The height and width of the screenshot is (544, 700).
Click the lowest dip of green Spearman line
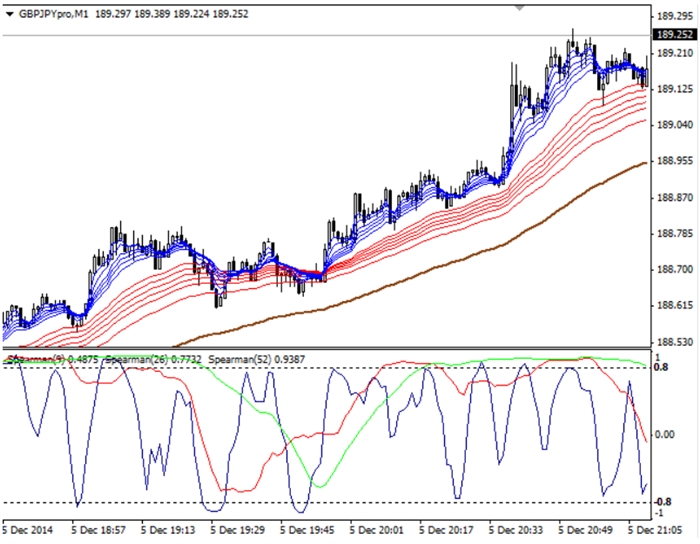click(320, 487)
